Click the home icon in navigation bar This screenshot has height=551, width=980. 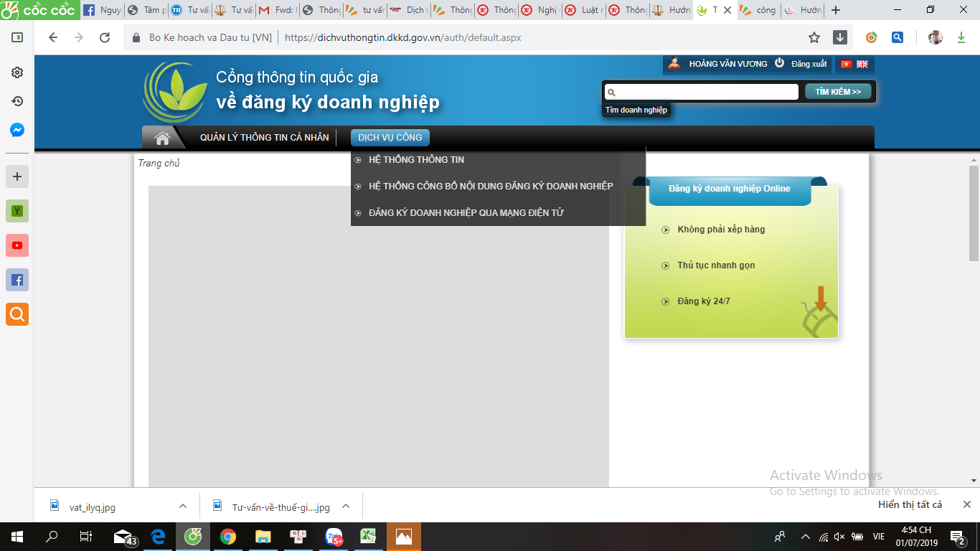point(162,138)
